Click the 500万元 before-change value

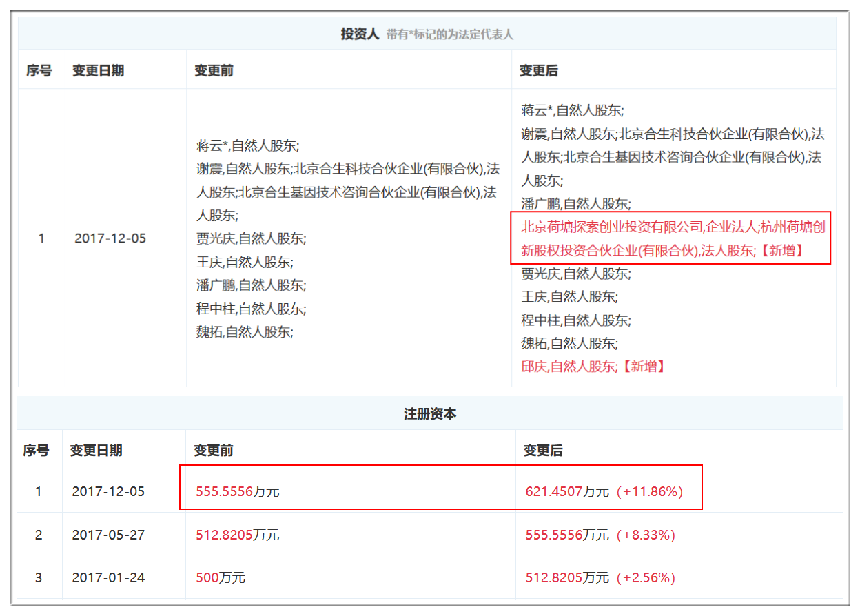point(221,577)
